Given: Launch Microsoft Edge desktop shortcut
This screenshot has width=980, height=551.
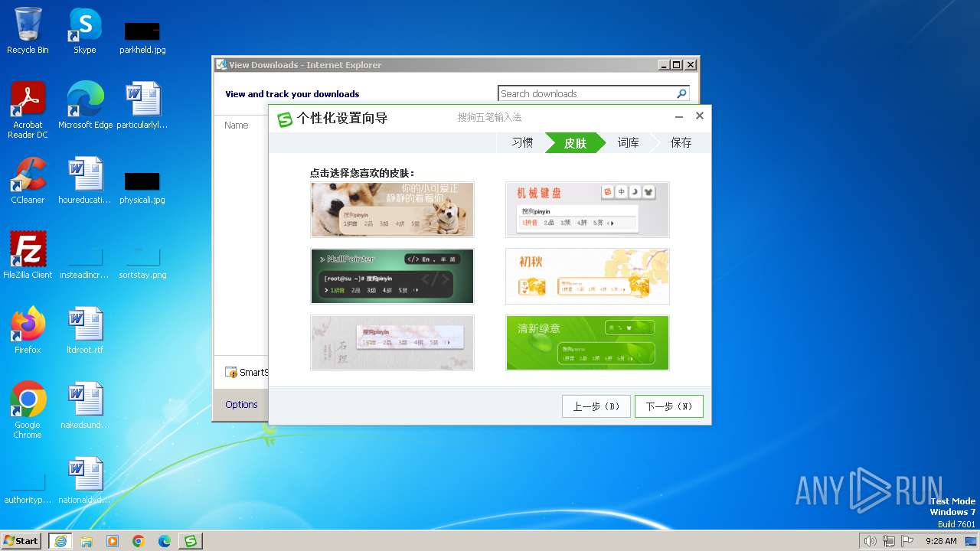Looking at the screenshot, I should point(85,106).
